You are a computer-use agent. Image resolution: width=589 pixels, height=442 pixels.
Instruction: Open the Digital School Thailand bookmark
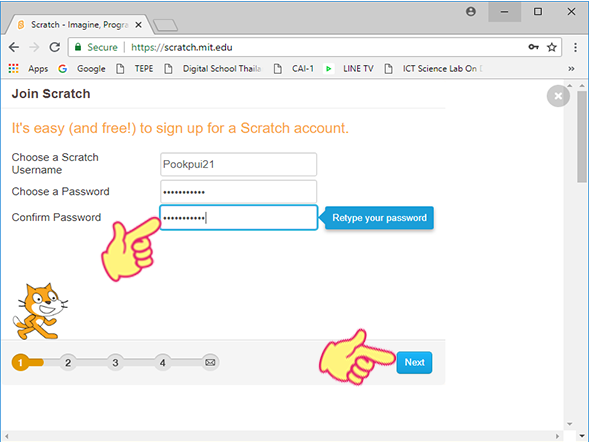coord(212,68)
